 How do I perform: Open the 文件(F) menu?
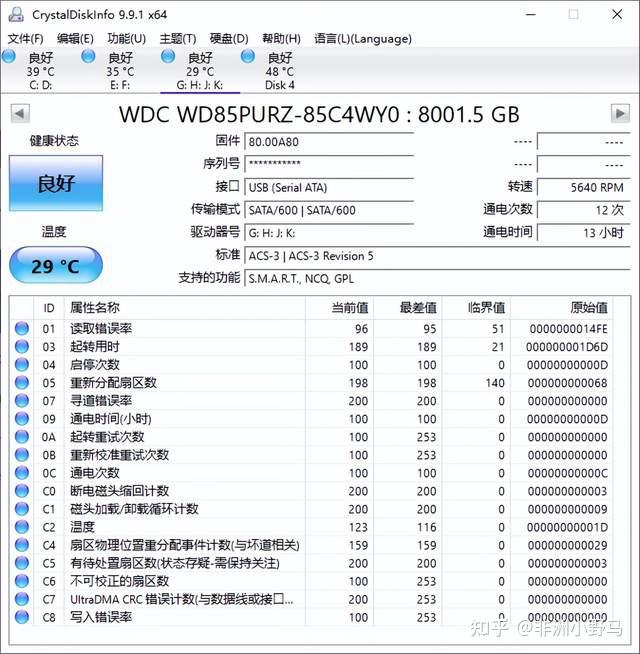click(25, 39)
